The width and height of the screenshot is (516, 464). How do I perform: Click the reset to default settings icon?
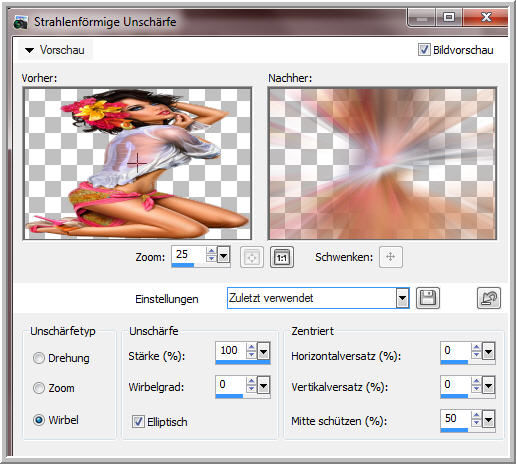click(x=489, y=298)
